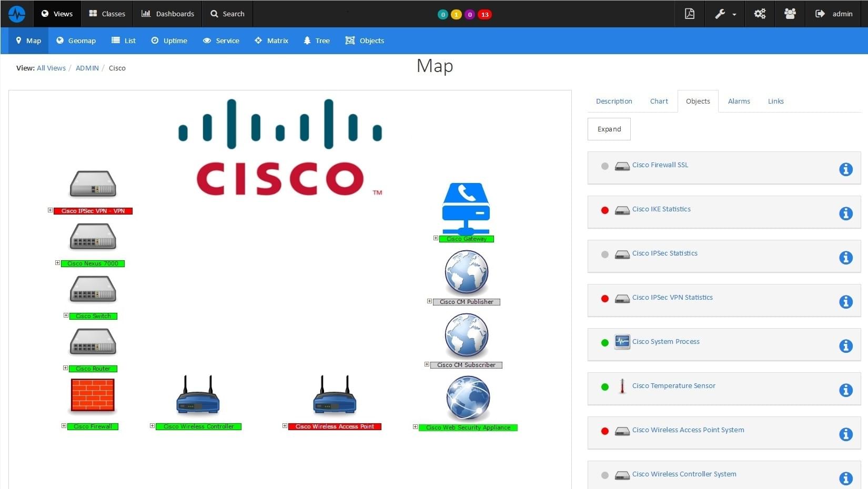Open the Dashboards menu
This screenshot has height=489, width=868.
coord(167,14)
